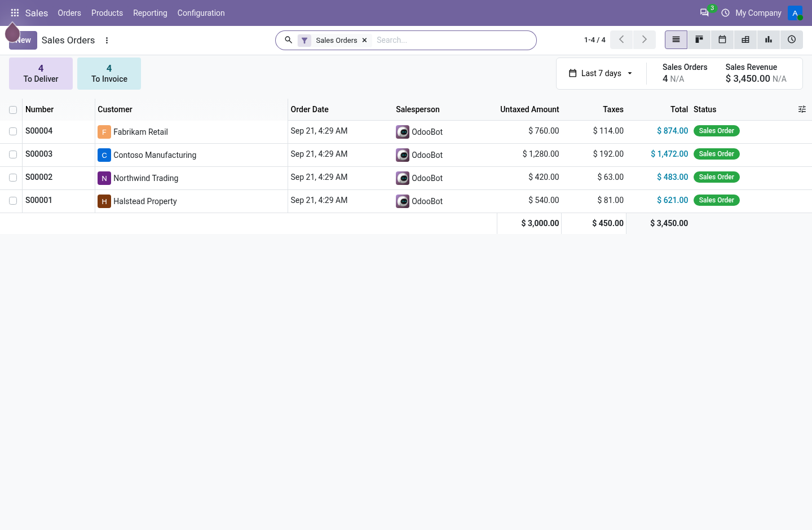Click the Sales Order status badge for S00001
This screenshot has height=530, width=812.
coord(716,200)
